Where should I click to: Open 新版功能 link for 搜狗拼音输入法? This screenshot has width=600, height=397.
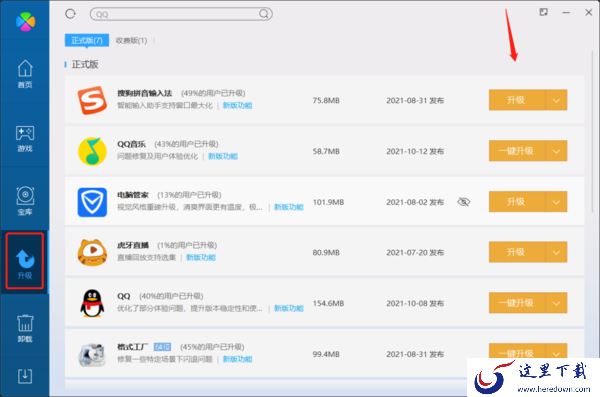coord(237,105)
